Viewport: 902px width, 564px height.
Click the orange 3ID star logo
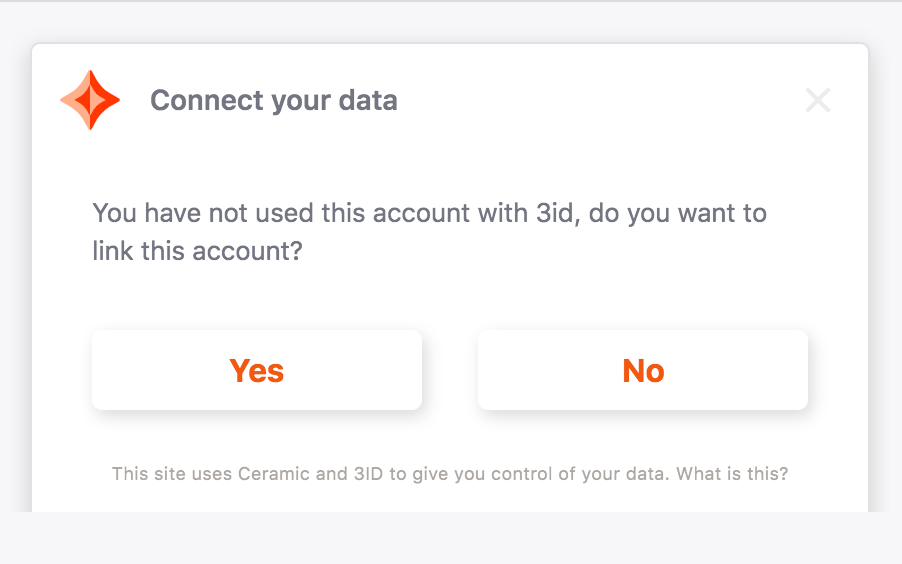[x=90, y=100]
